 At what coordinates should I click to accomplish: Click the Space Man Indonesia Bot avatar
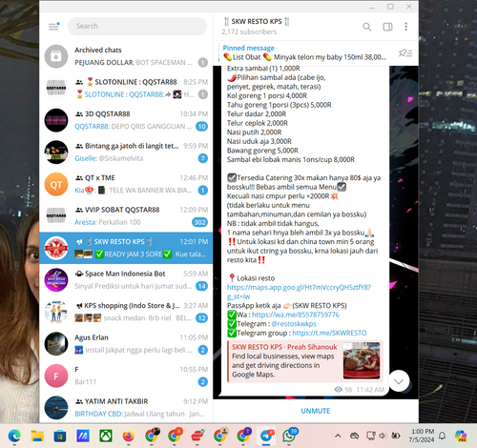tap(56, 280)
